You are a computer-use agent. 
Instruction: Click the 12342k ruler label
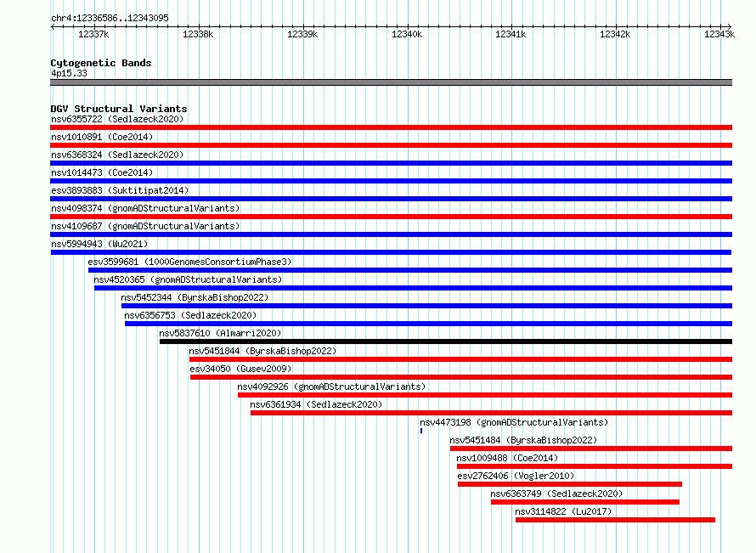tap(615, 34)
